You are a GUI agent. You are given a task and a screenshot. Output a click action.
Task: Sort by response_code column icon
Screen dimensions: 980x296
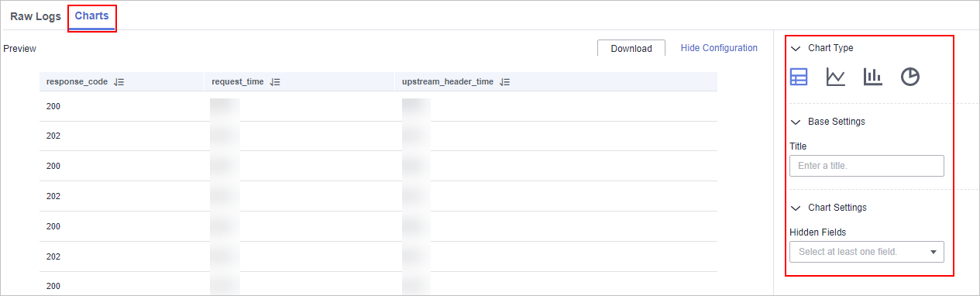coord(119,82)
